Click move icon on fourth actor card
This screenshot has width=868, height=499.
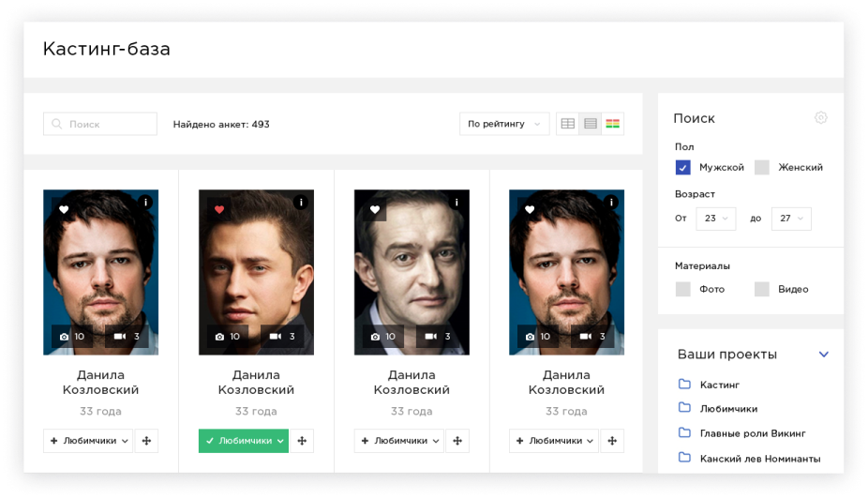click(x=612, y=441)
